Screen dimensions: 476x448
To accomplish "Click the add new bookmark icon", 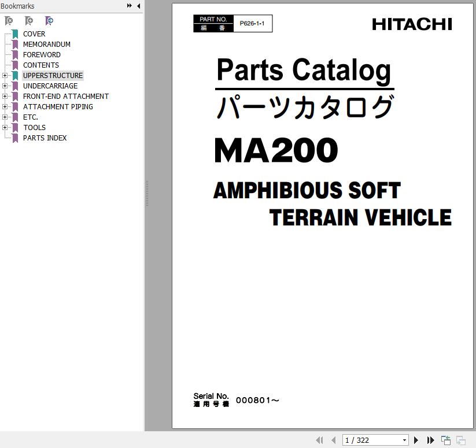I will [x=29, y=21].
